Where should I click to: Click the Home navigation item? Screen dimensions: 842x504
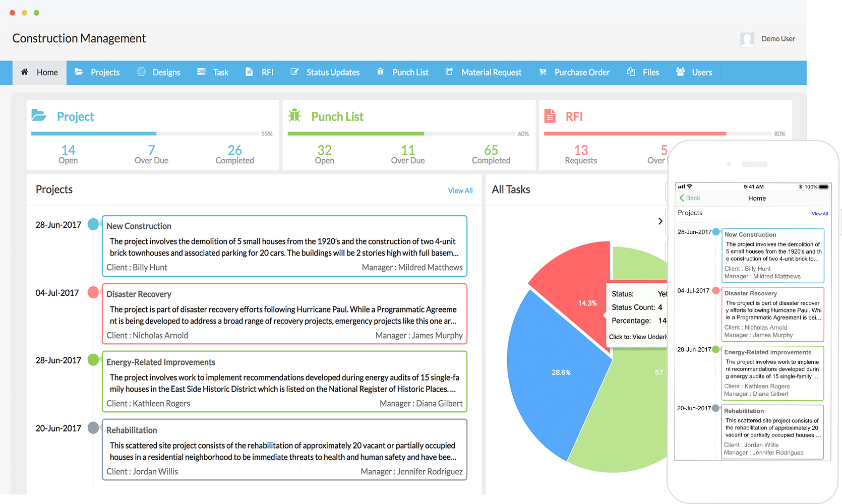pyautogui.click(x=39, y=72)
